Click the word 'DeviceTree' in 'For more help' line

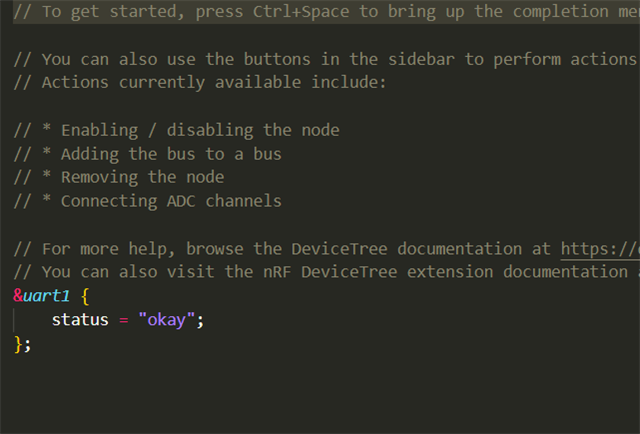point(339,249)
